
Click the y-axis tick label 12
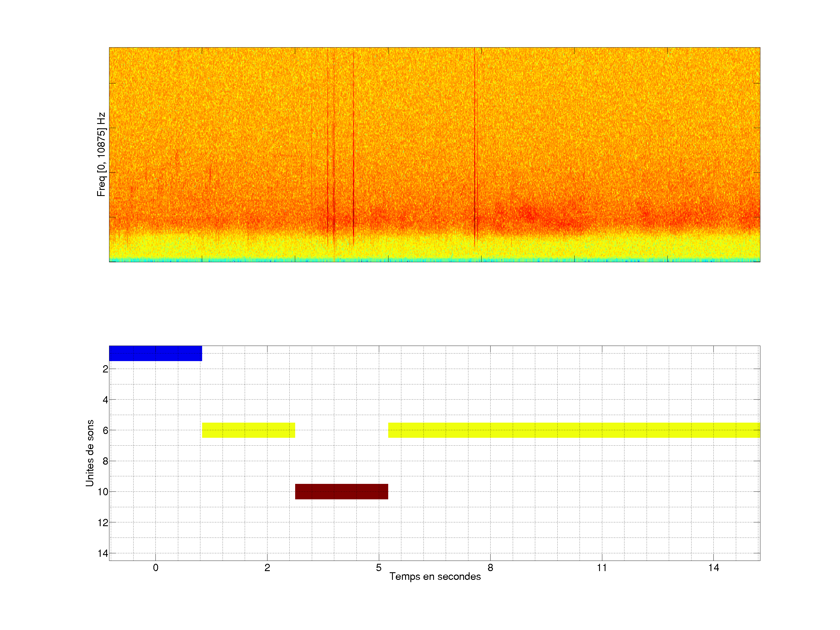point(103,523)
